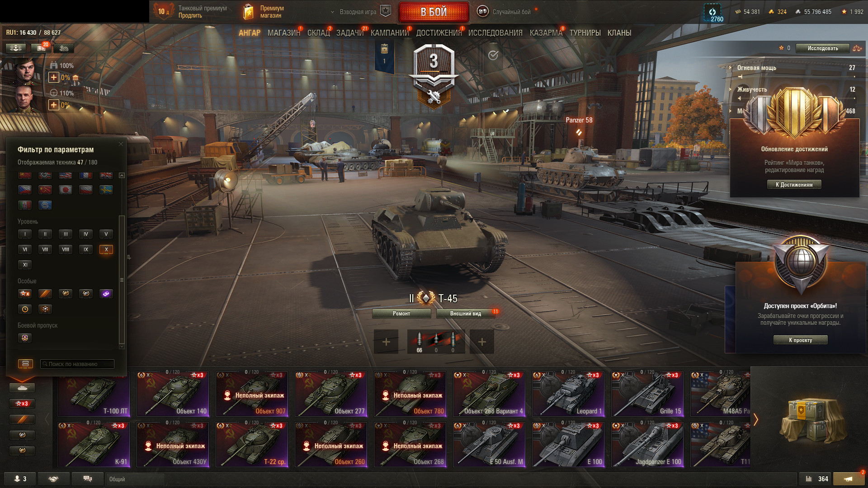Open the Random Battle mode dropdown

(506, 12)
